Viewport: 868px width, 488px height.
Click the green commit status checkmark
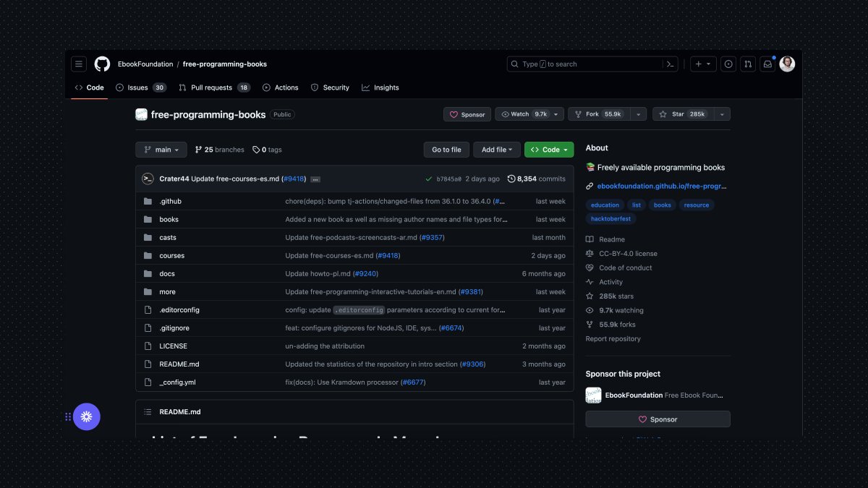[x=429, y=179]
